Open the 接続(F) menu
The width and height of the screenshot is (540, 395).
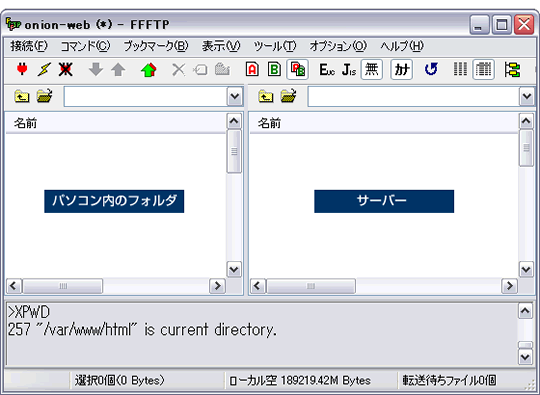click(x=29, y=46)
